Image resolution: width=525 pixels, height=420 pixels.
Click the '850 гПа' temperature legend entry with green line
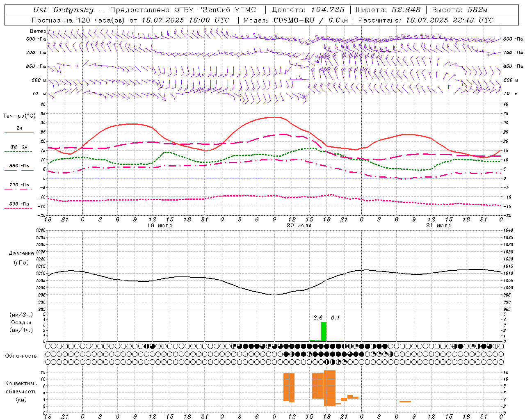pyautogui.click(x=19, y=166)
